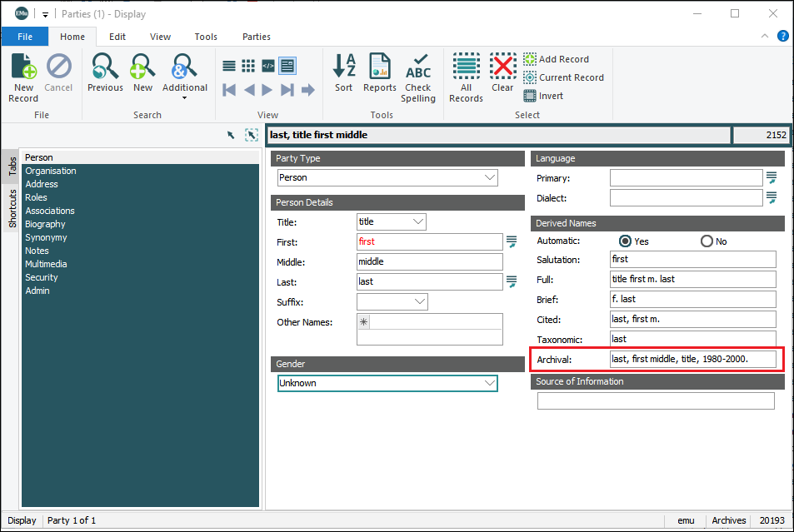The width and height of the screenshot is (794, 532).
Task: Open the Shortcuts side tab
Action: point(12,208)
